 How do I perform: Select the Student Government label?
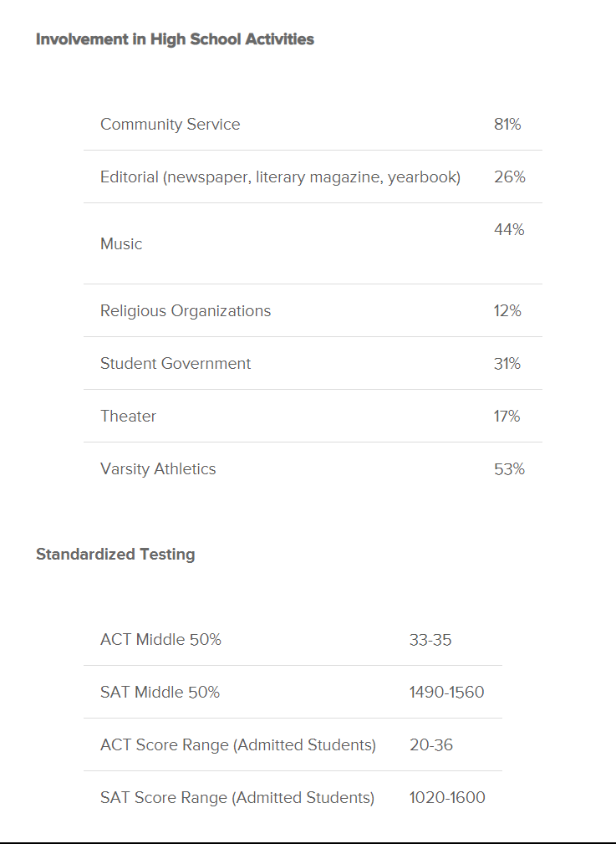click(176, 364)
